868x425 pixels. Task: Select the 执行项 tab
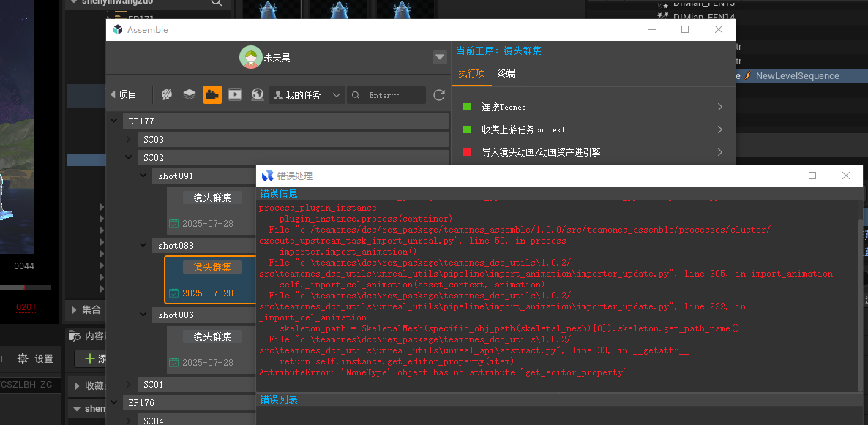click(x=471, y=73)
